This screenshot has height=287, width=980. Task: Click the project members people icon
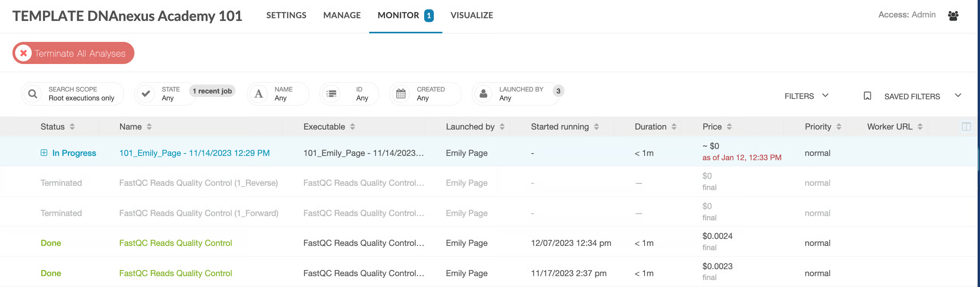pos(953,16)
